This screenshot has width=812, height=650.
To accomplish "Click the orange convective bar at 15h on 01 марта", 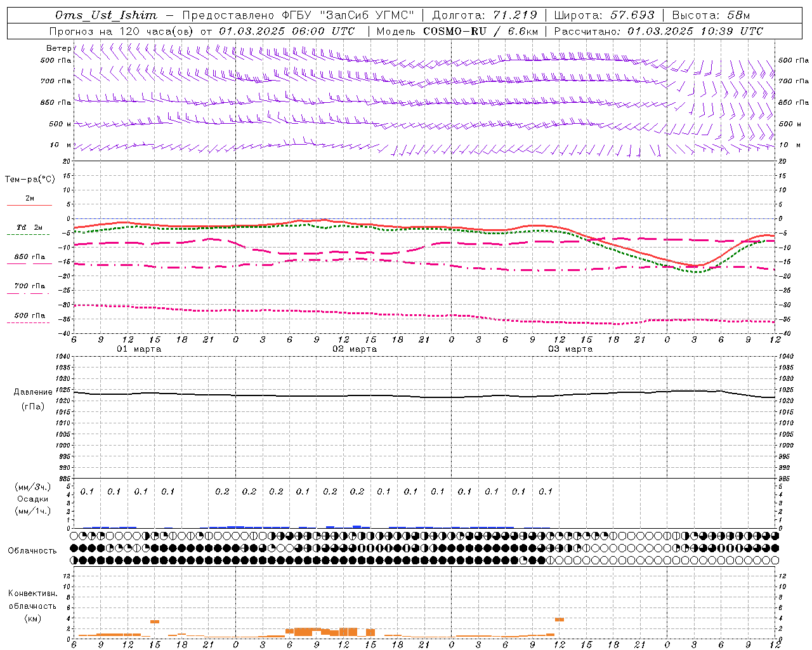I will click(155, 621).
